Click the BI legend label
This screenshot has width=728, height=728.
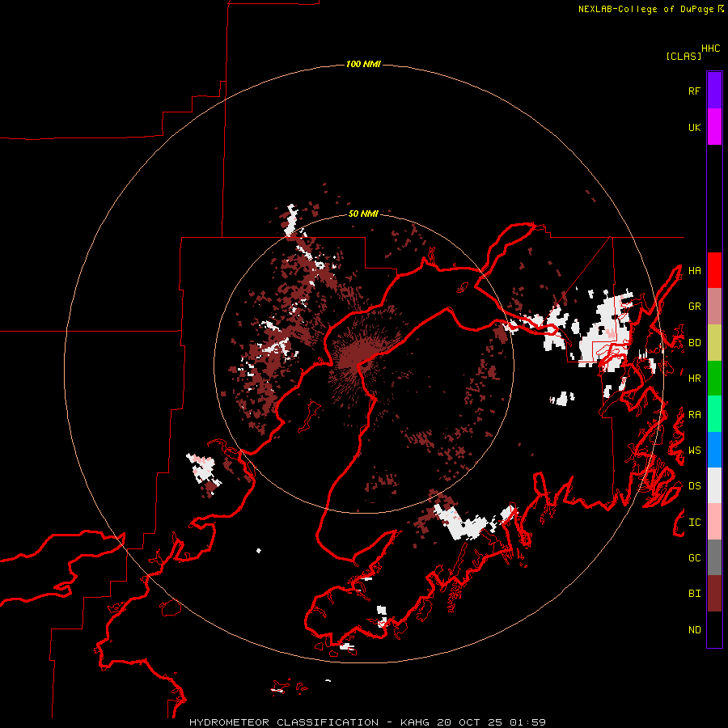(x=694, y=594)
